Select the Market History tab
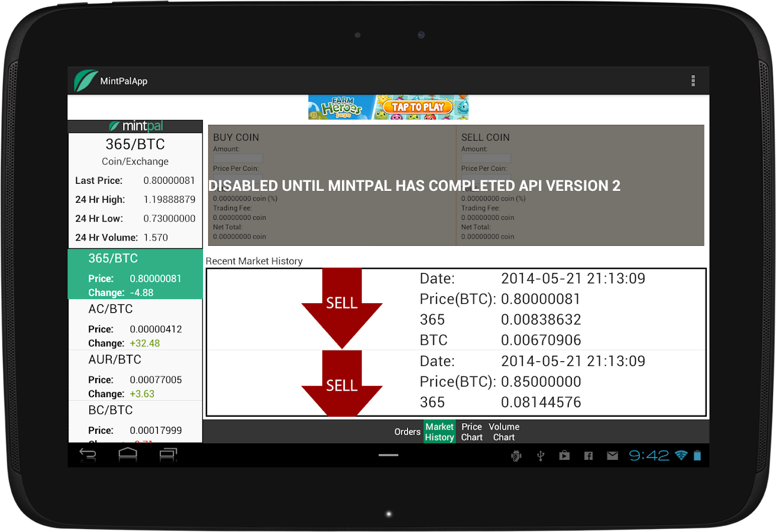 click(x=439, y=432)
